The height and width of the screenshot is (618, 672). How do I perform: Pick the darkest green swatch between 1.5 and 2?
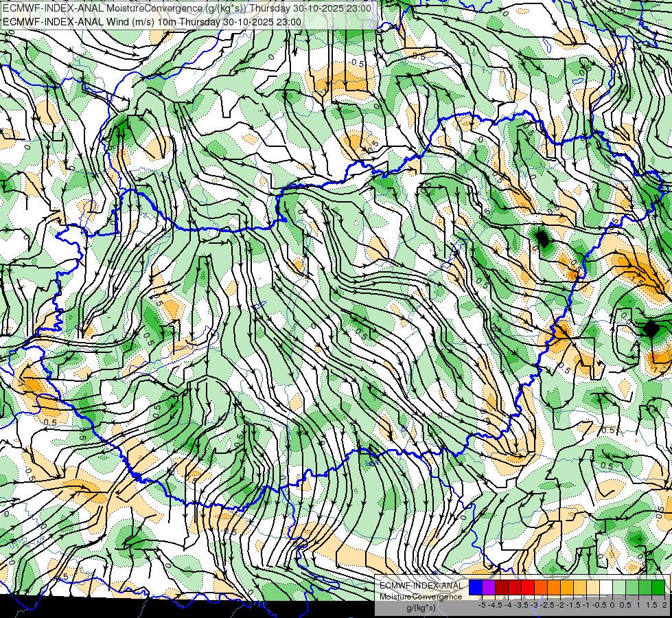tap(658, 588)
